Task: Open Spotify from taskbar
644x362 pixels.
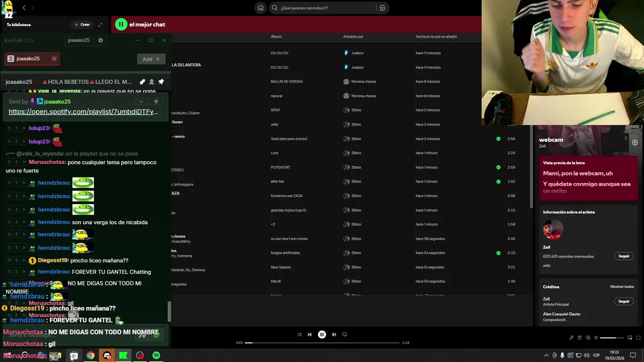Action: point(156,355)
